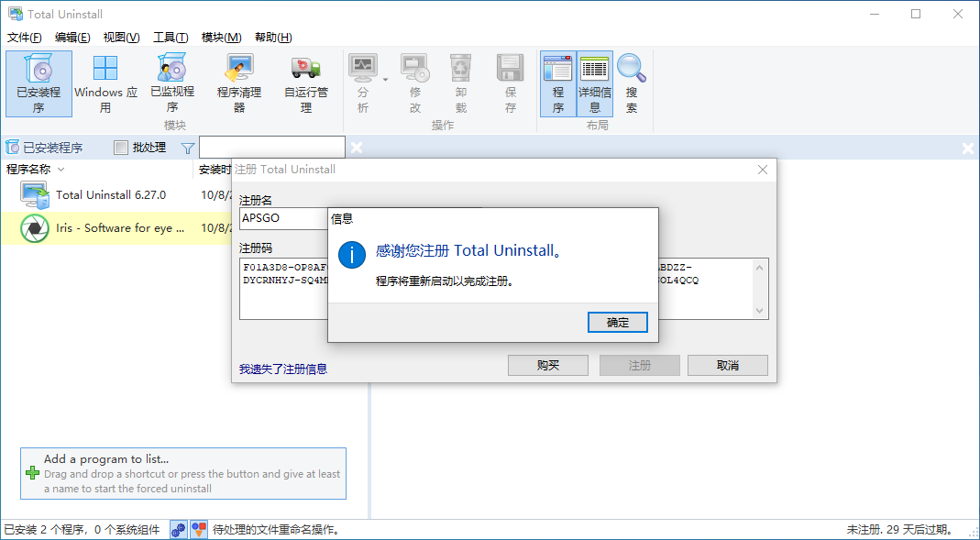This screenshot has width=980, height=540.
Task: Close the details pane with the X
Action: click(x=967, y=149)
